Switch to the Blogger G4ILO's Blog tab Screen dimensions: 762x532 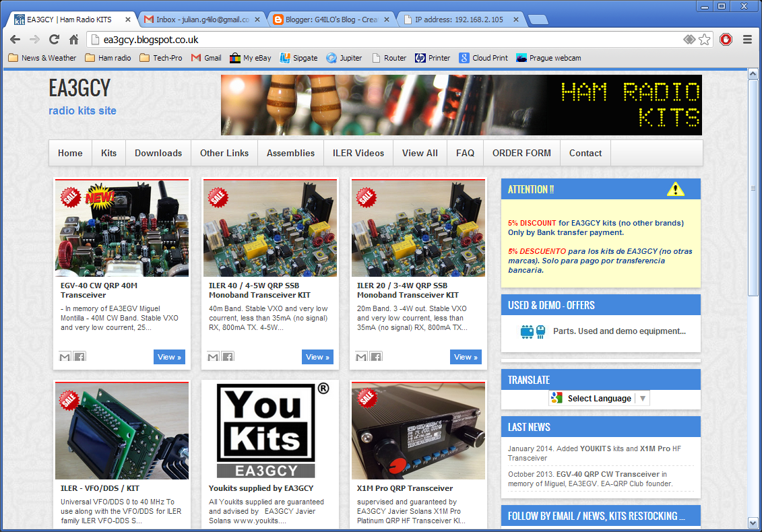[332, 20]
